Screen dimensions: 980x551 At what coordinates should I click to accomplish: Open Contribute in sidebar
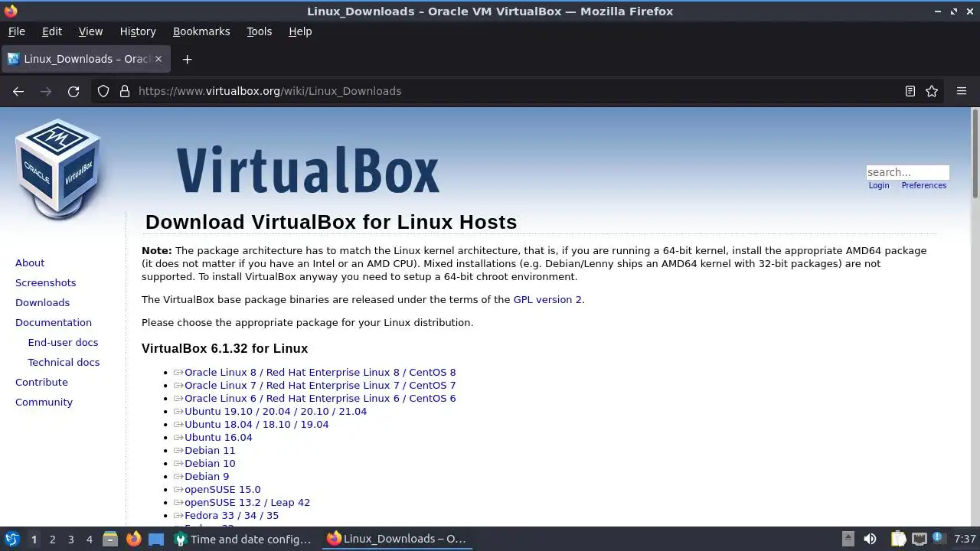coord(41,382)
